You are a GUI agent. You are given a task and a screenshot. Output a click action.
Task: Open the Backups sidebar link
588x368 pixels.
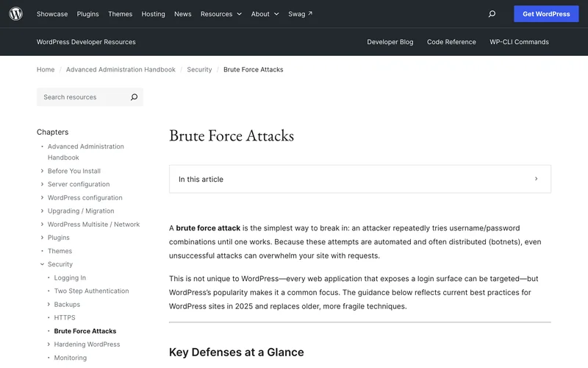67,304
